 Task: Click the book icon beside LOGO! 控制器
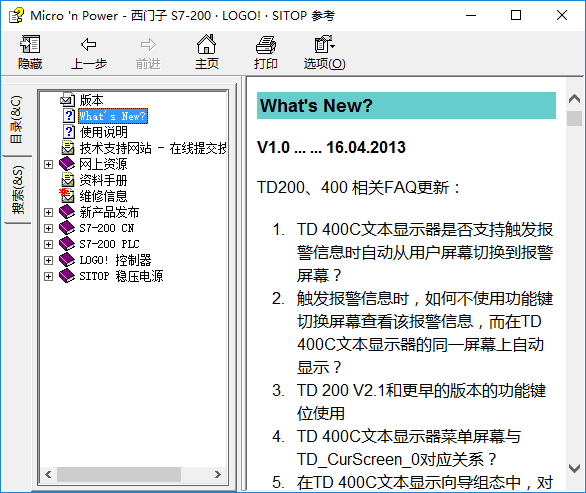click(67, 260)
